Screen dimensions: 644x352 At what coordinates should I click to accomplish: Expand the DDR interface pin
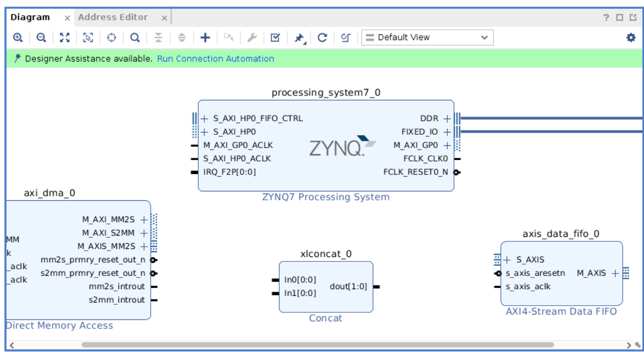click(x=446, y=118)
